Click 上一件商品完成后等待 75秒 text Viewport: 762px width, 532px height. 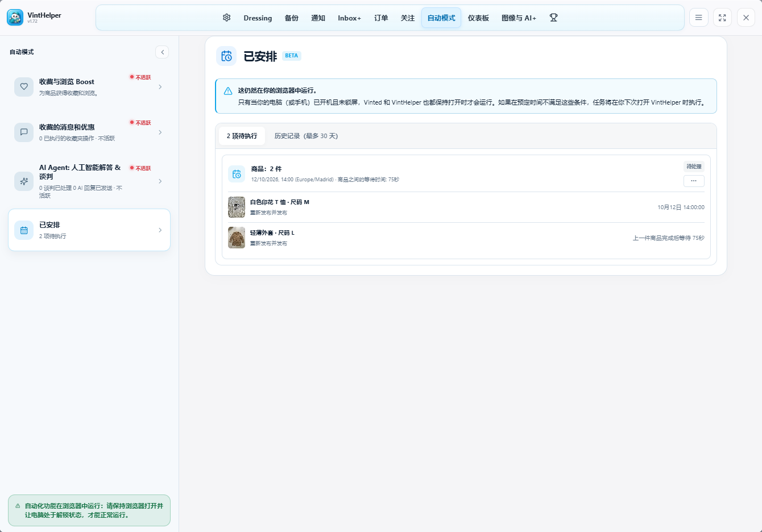[x=669, y=238]
